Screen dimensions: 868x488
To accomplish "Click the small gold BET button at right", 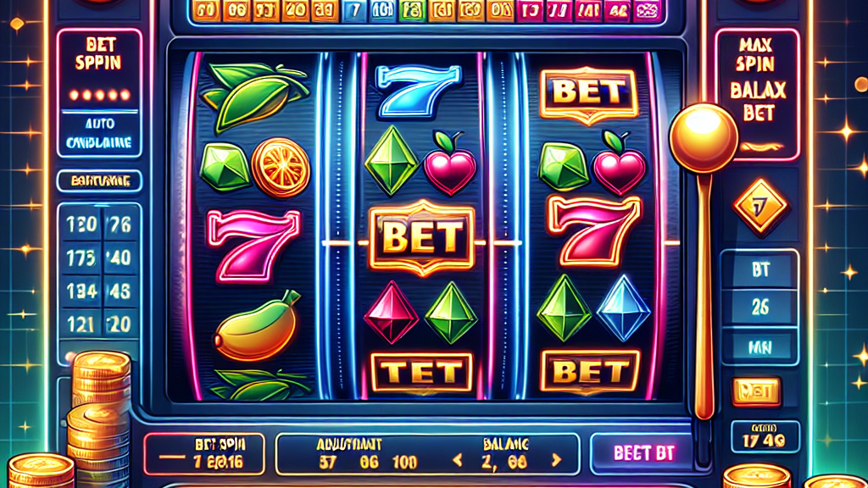I will point(755,391).
